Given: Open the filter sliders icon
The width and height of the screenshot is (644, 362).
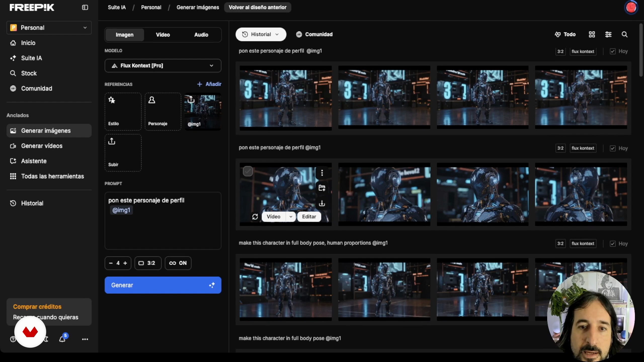Looking at the screenshot, I should [x=608, y=34].
